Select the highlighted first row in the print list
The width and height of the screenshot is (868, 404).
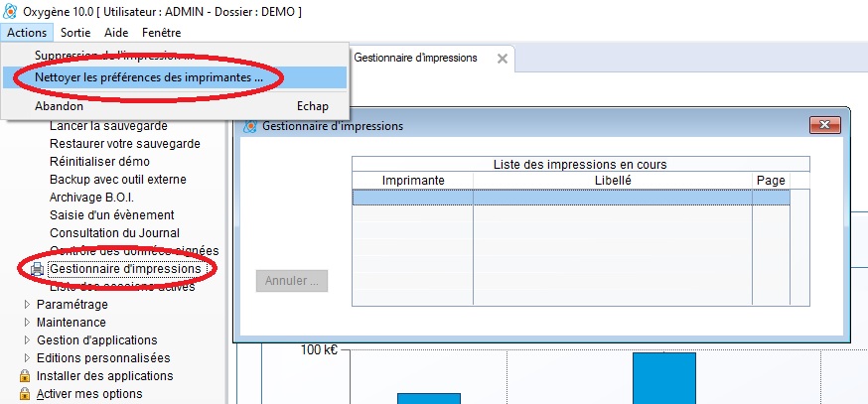[x=571, y=198]
